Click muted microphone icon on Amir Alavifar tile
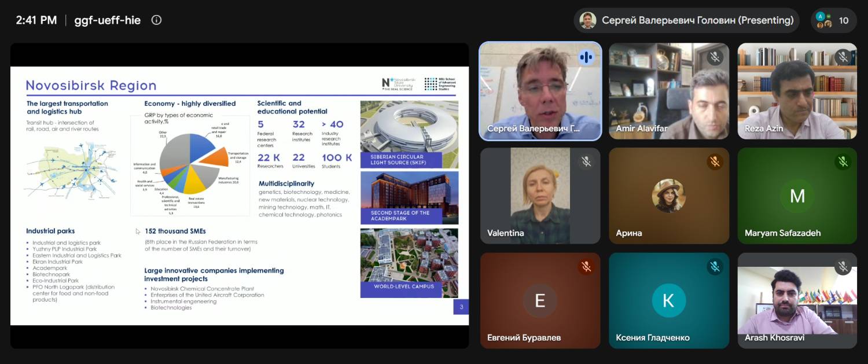This screenshot has width=868, height=364. click(x=715, y=57)
